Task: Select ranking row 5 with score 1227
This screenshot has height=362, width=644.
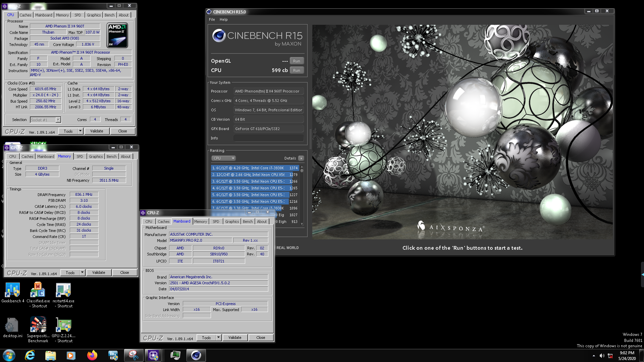Action: coord(255,195)
